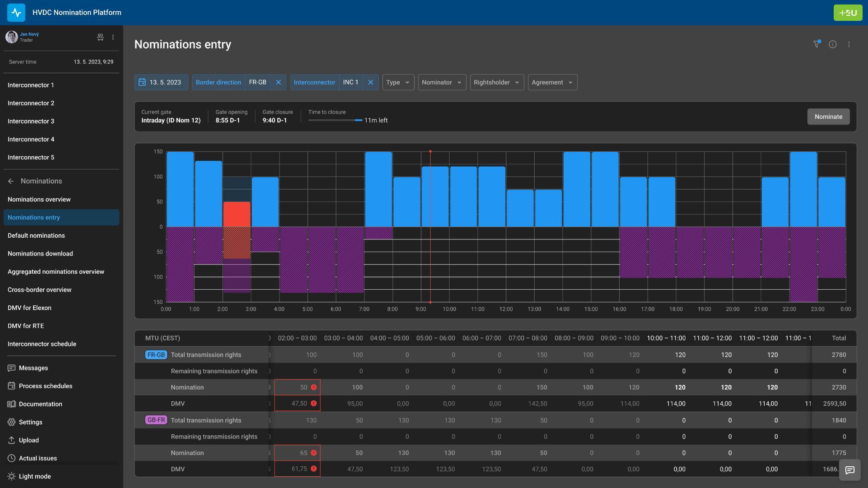Click red bar at 2:00 in chart
This screenshot has height=488, width=868.
click(x=237, y=214)
